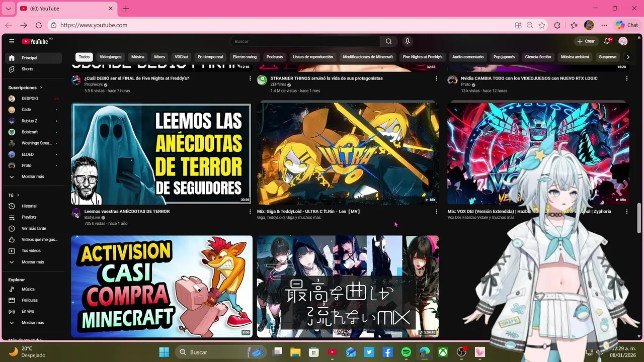Open Xbox app from the taskbar
The height and width of the screenshot is (362, 644).
pyautogui.click(x=443, y=352)
